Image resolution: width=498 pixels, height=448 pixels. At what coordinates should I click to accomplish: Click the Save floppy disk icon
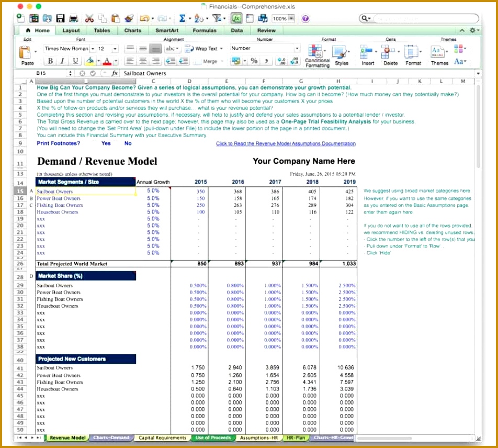click(x=60, y=18)
